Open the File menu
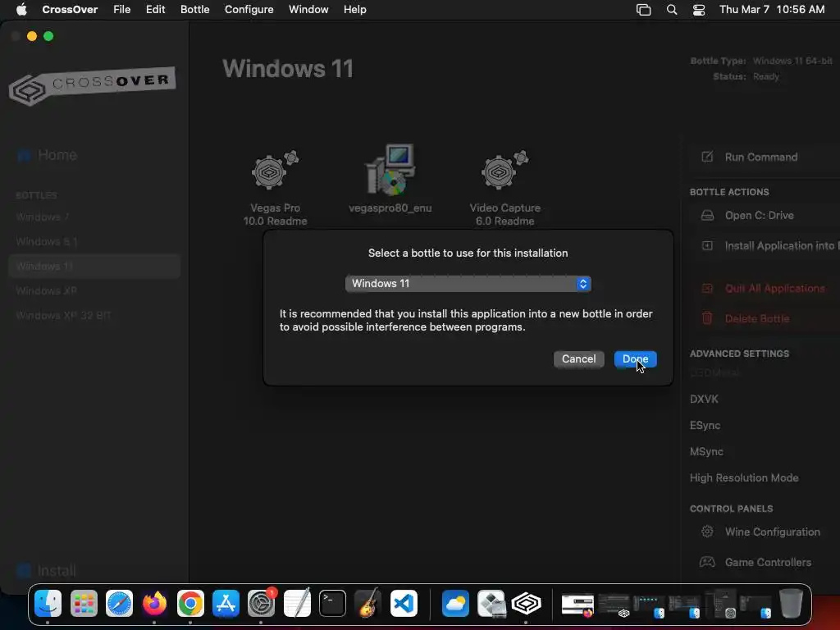 (122, 10)
